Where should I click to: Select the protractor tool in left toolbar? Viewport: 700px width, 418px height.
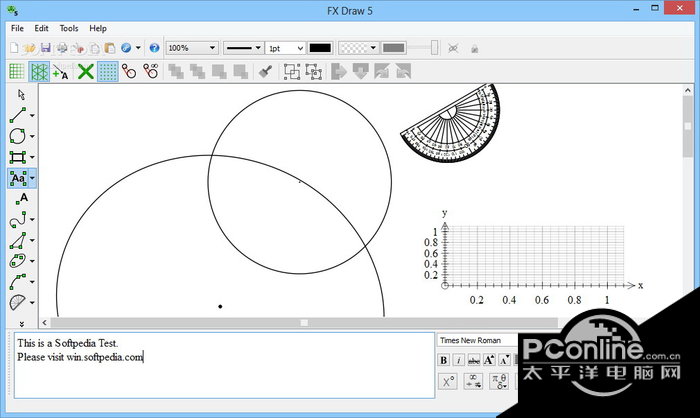click(x=19, y=303)
